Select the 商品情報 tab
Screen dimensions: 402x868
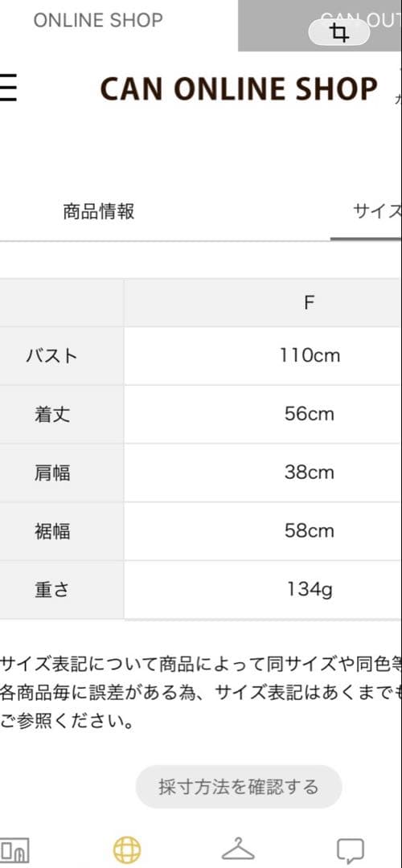(x=99, y=211)
